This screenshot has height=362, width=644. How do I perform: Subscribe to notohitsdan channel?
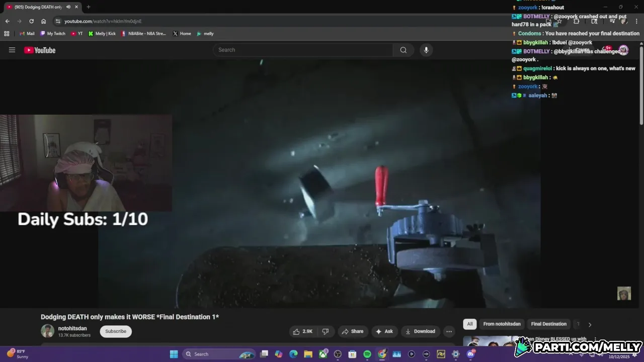116,331
